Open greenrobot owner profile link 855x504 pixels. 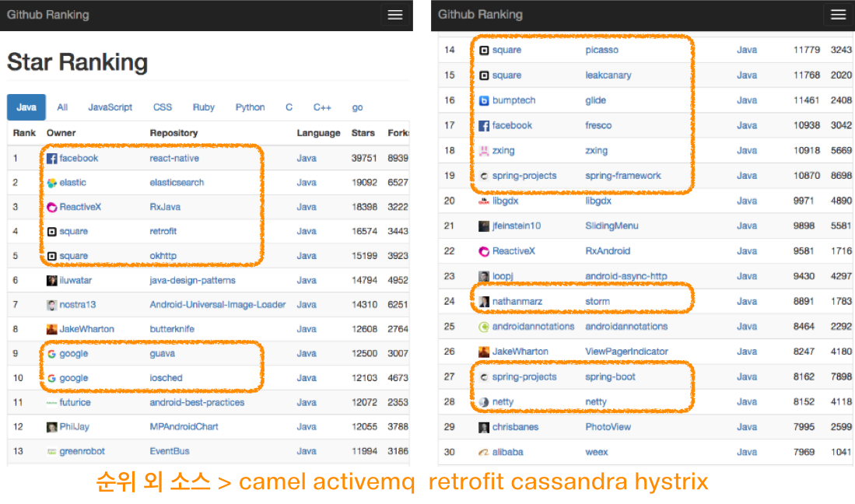point(82,451)
